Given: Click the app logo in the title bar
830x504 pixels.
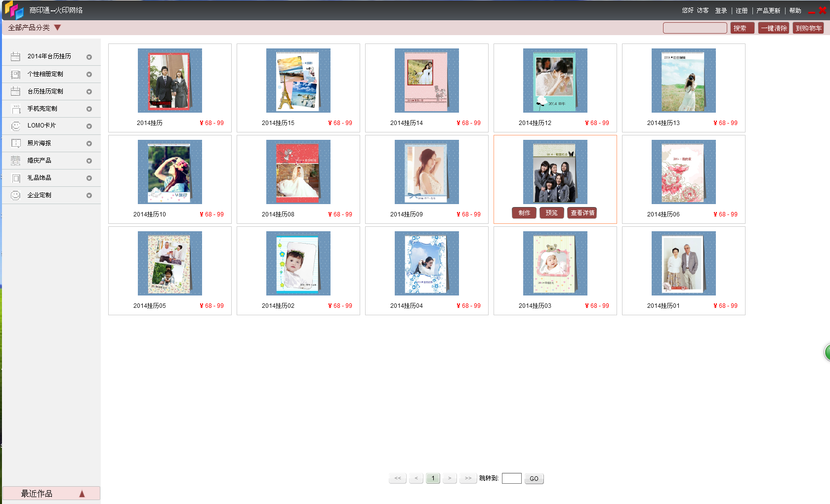Looking at the screenshot, I should 14,10.
